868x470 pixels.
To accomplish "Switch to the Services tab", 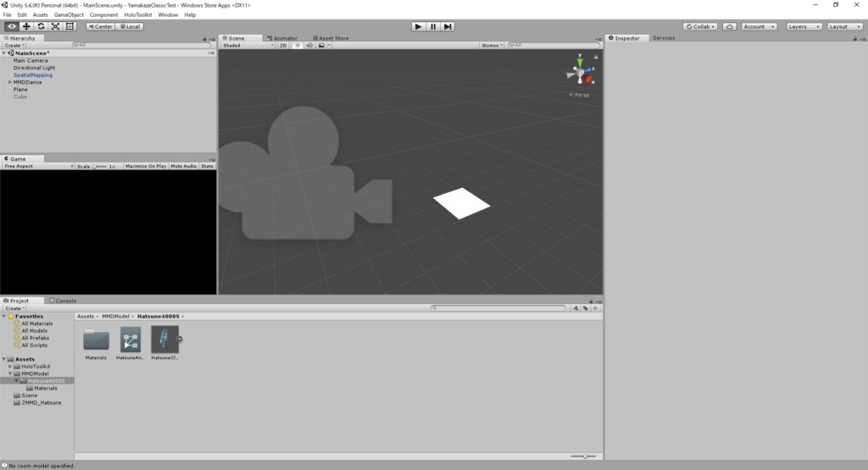I will 663,38.
